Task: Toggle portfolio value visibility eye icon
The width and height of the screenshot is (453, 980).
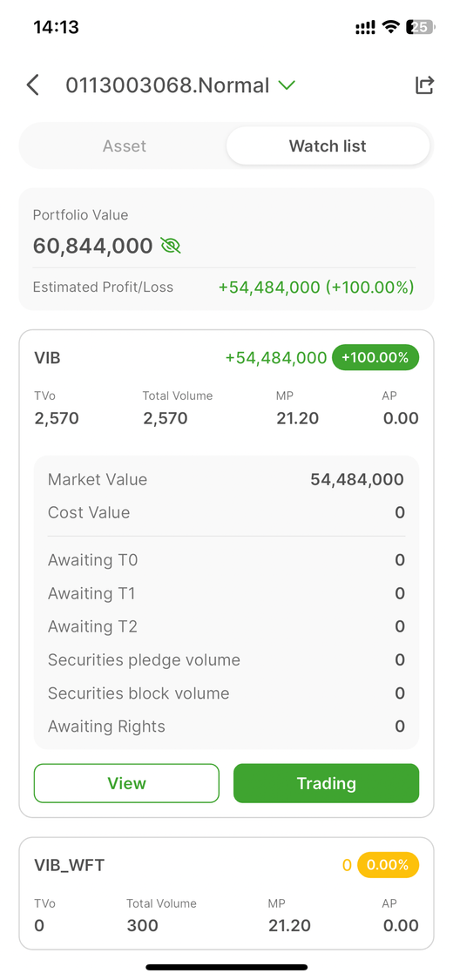Action: 171,246
